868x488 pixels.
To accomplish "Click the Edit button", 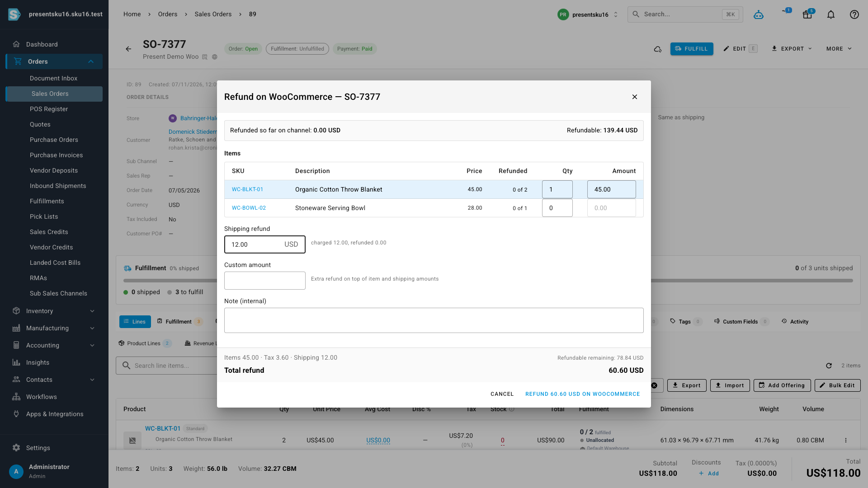I will (740, 49).
